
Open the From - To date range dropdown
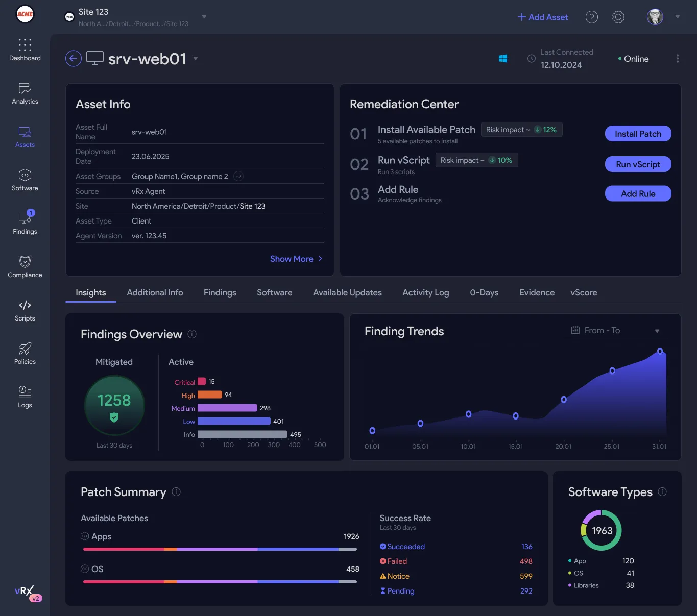(615, 331)
